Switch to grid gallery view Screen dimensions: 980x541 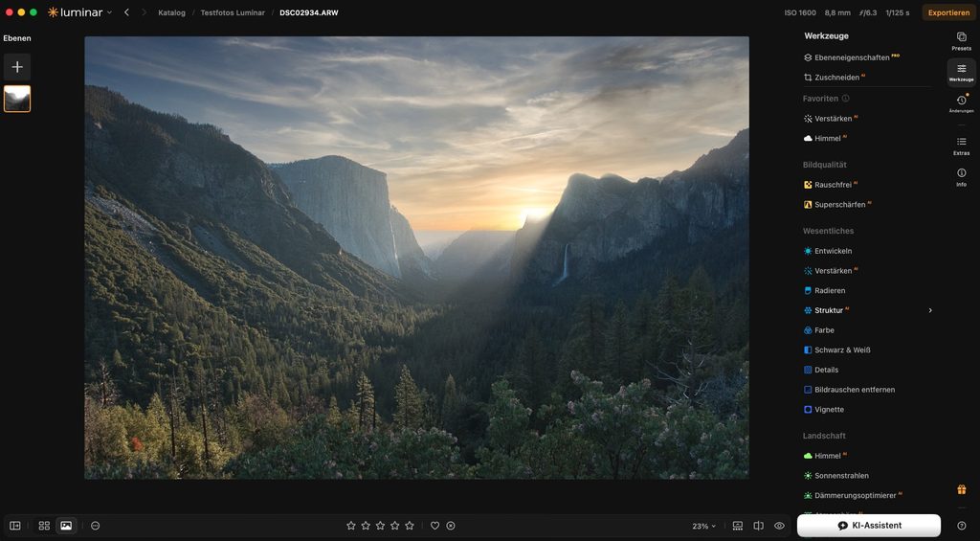[44, 526]
